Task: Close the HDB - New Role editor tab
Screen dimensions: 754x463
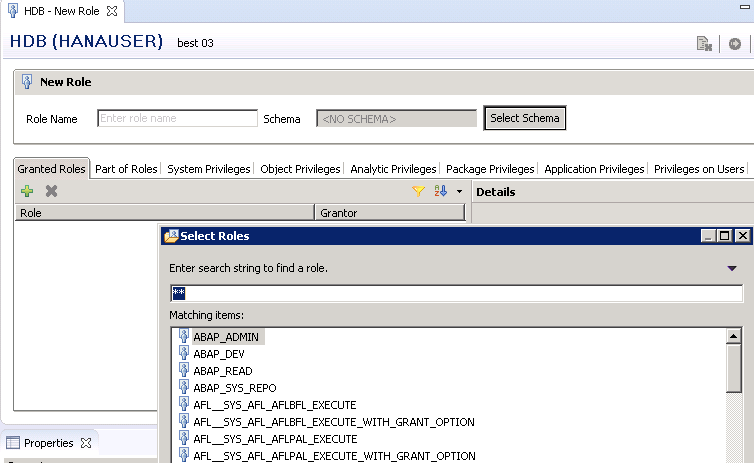Action: pyautogui.click(x=112, y=11)
